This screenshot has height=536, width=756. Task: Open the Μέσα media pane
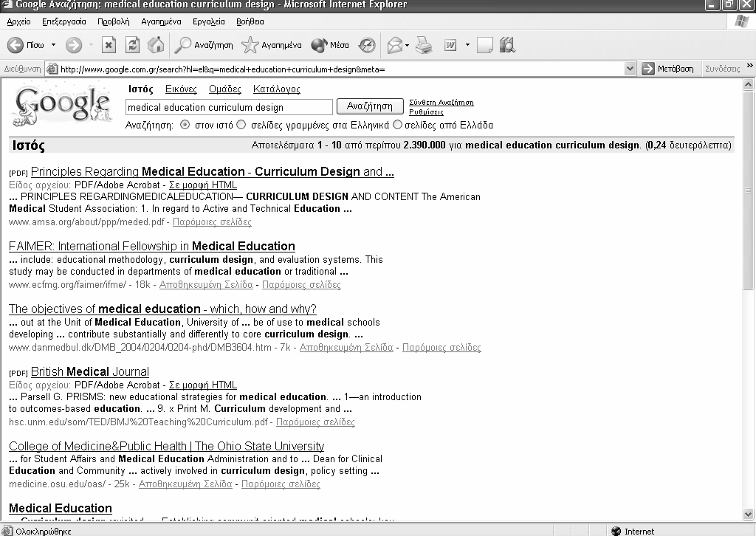point(330,45)
